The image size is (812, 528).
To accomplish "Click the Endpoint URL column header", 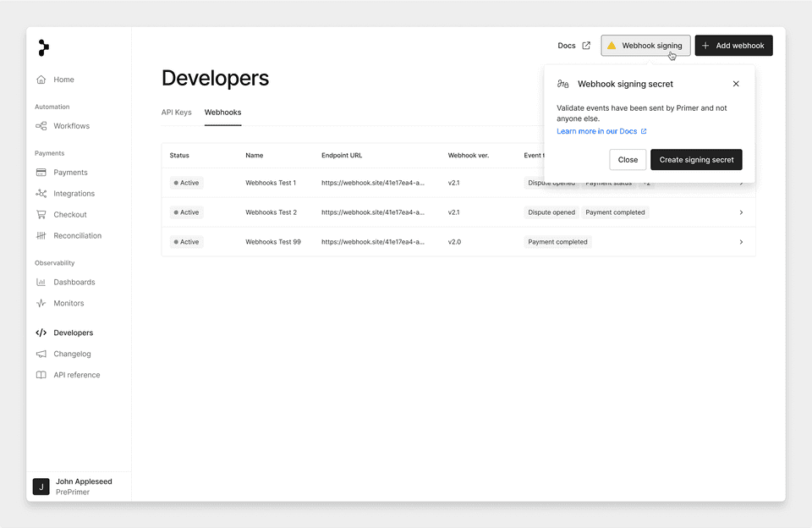I will click(x=342, y=156).
